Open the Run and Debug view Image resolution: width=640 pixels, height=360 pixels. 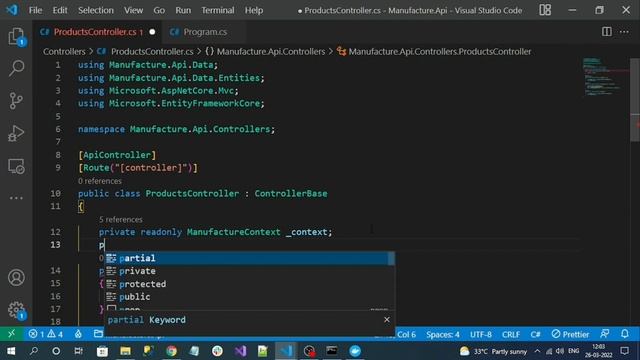click(x=16, y=133)
